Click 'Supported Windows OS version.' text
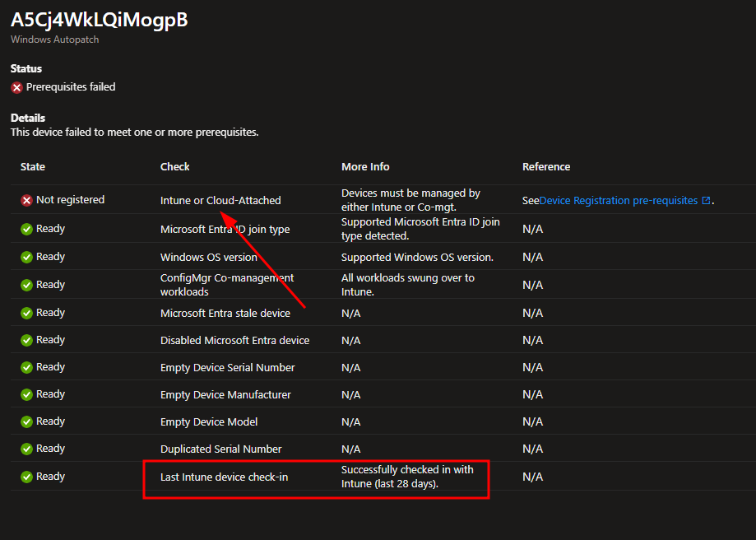Screen dimensions: 756x540 (418, 257)
